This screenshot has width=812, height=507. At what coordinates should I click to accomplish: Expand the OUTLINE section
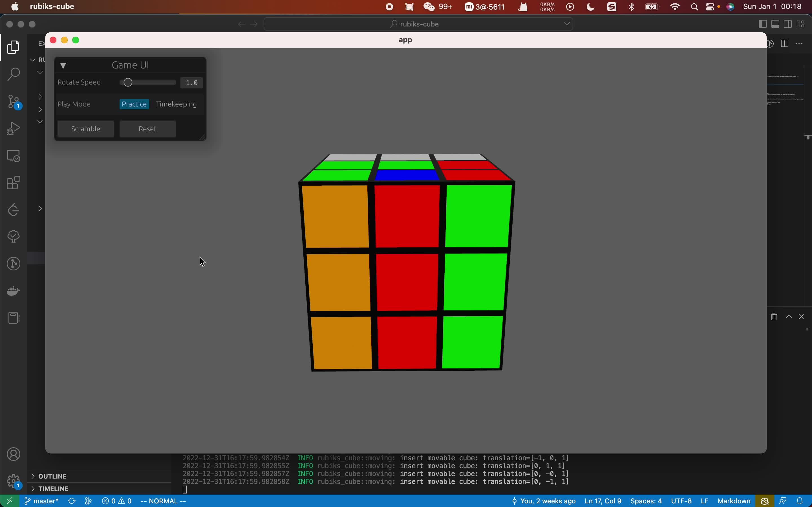52,476
